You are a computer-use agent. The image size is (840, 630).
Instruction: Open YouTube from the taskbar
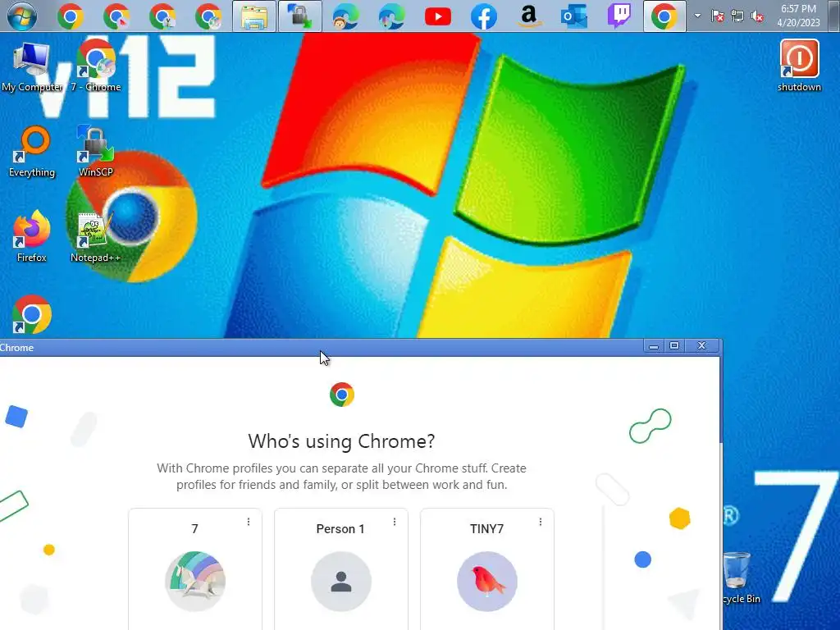[438, 16]
